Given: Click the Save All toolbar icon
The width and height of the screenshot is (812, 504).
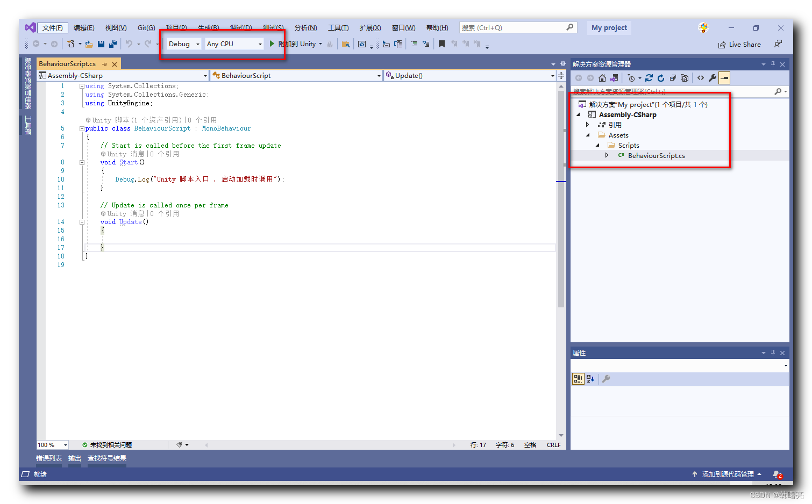Looking at the screenshot, I should pos(113,44).
